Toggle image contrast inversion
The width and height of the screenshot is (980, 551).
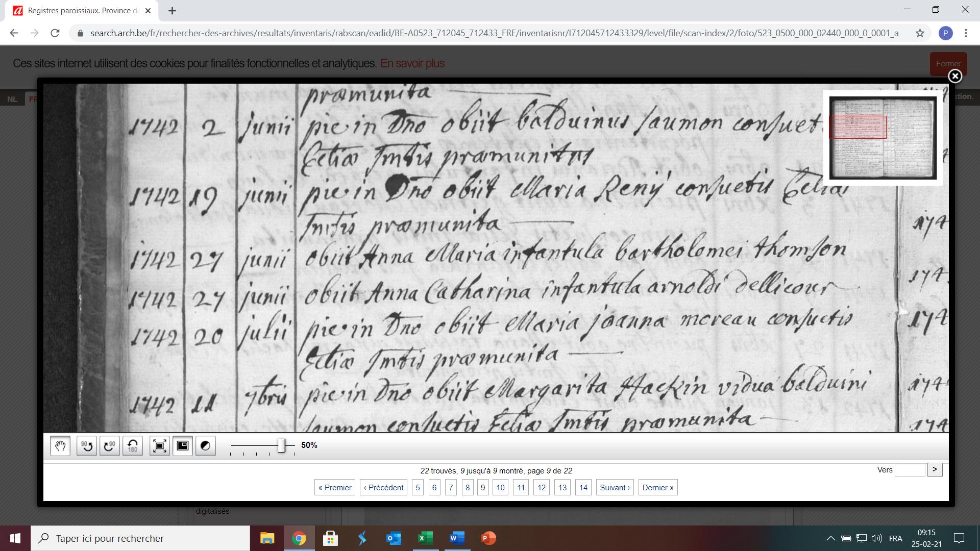pos(206,446)
